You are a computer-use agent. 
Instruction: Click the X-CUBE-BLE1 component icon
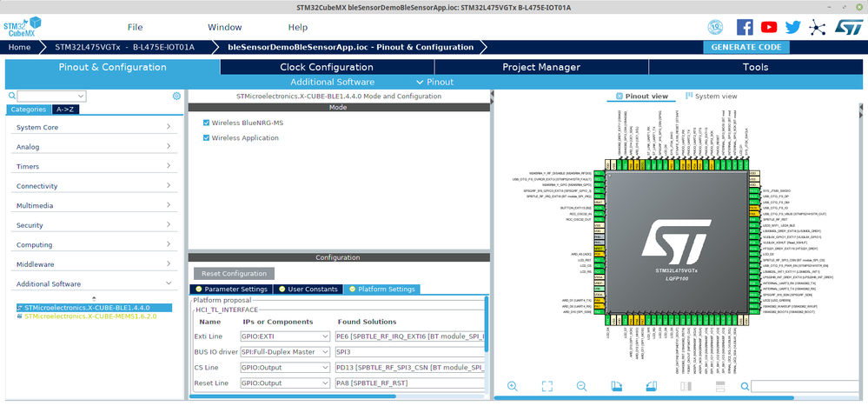[x=20, y=308]
